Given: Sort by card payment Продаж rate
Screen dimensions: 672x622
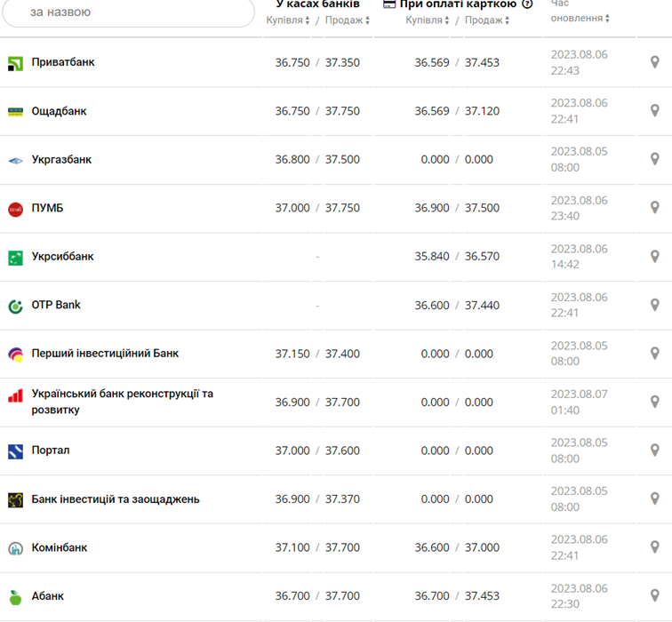Looking at the screenshot, I should 488,20.
